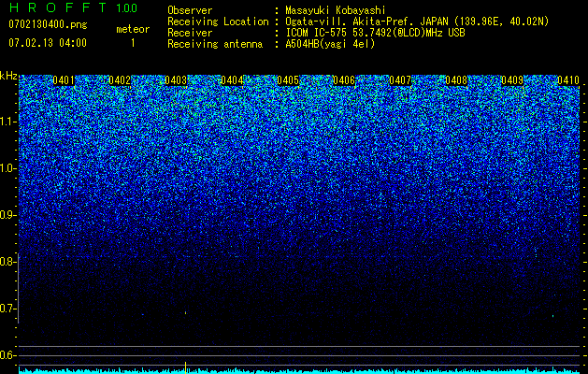This screenshot has height=374, width=588.
Task: Click the date stamp 07.02.13 04:00
Action: 48,43
